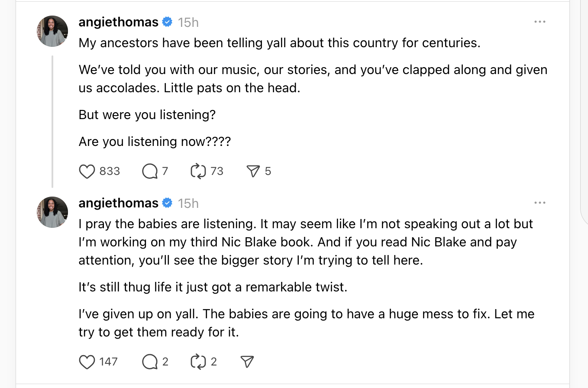The height and width of the screenshot is (388, 588).
Task: Share the second post via send icon
Action: (x=247, y=362)
